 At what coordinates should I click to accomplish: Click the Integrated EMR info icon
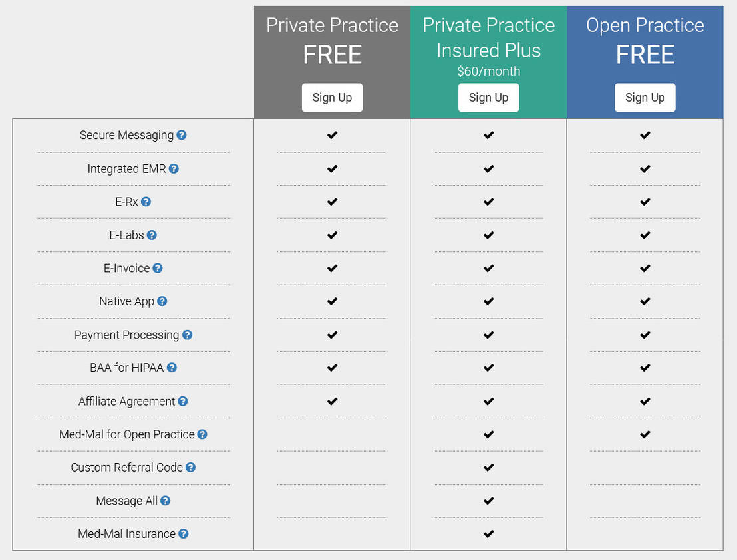tap(174, 168)
